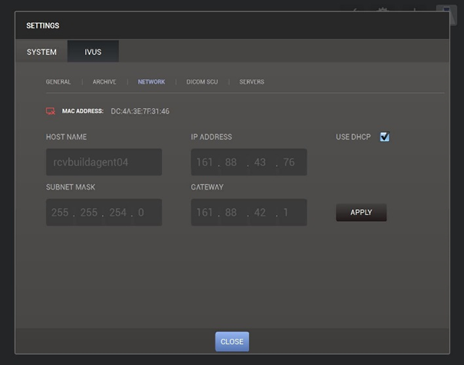Image resolution: width=464 pixels, height=365 pixels.
Task: Click the red network disconnected icon
Action: click(x=50, y=111)
